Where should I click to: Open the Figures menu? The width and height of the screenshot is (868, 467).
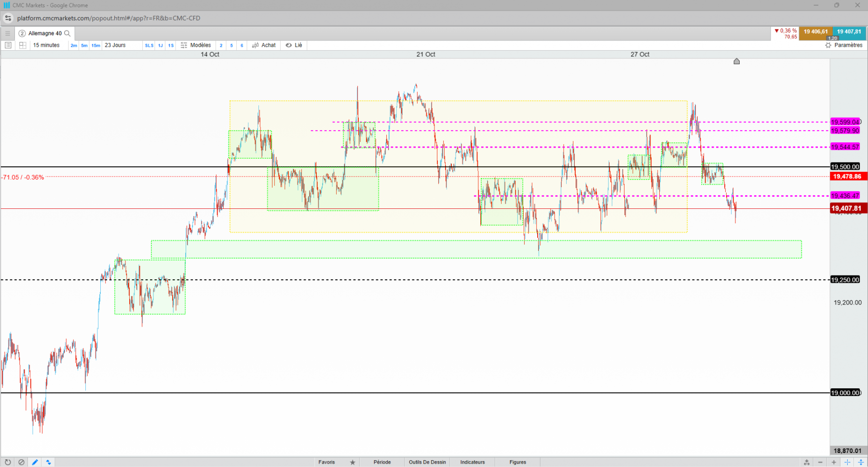pyautogui.click(x=517, y=462)
